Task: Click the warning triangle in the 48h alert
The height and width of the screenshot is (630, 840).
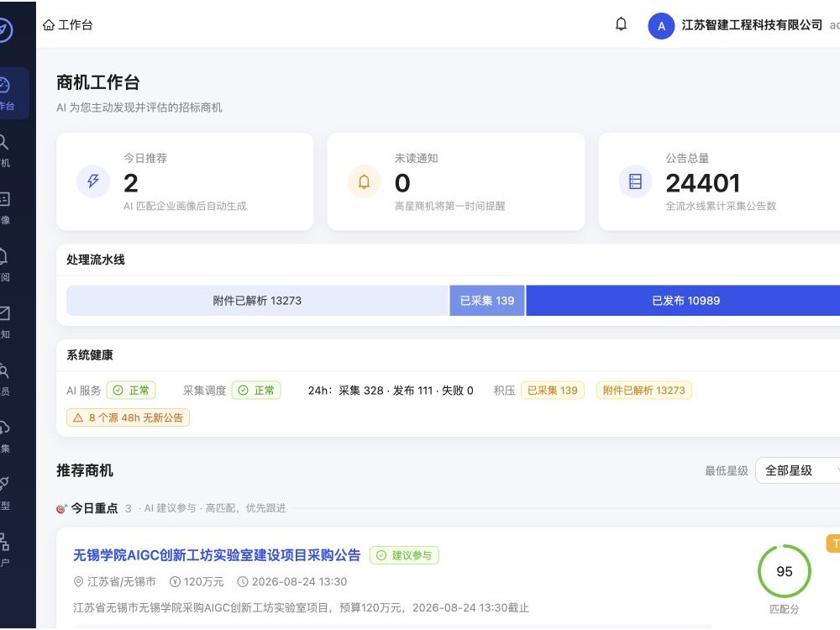Action: pyautogui.click(x=78, y=417)
